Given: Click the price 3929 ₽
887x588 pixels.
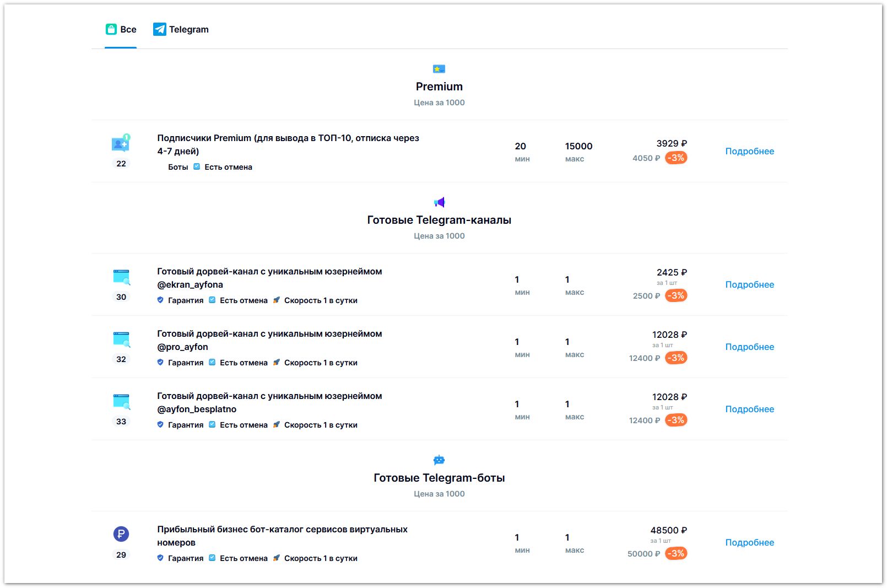Looking at the screenshot, I should pyautogui.click(x=672, y=144).
